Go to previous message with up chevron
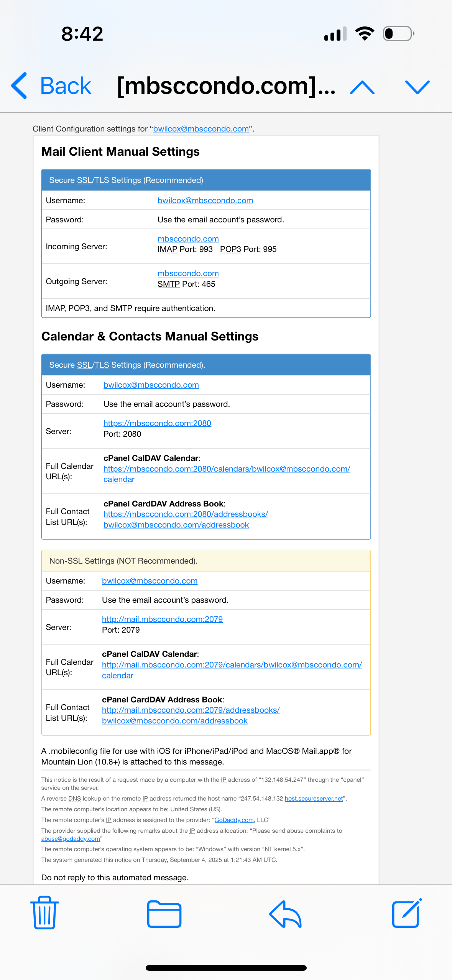The width and height of the screenshot is (452, 980). pos(362,87)
